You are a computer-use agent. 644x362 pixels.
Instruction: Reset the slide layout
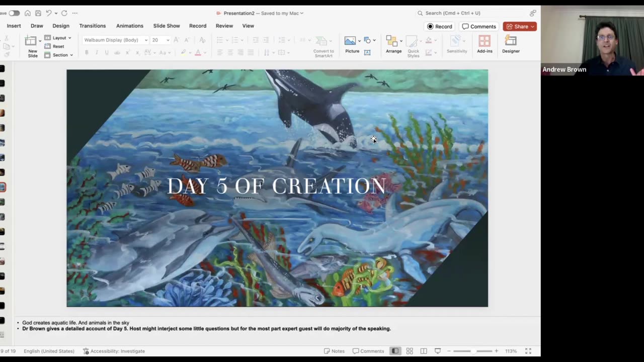[x=54, y=46]
